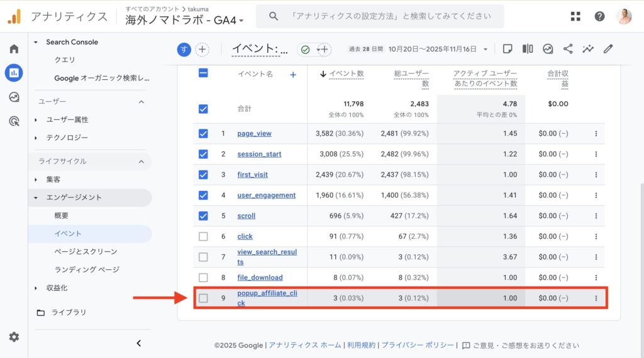This screenshot has height=358, width=644.
Task: Click the Analytics logo
Action: 14,16
